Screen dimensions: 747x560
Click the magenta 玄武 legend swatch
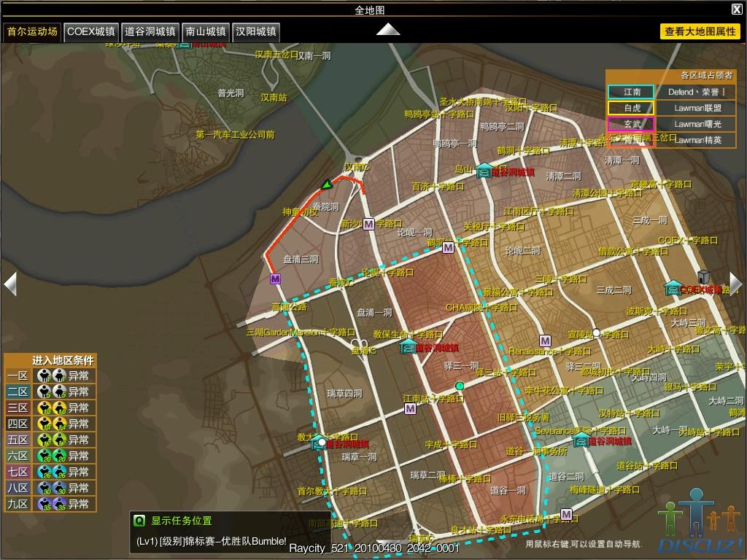pyautogui.click(x=631, y=124)
